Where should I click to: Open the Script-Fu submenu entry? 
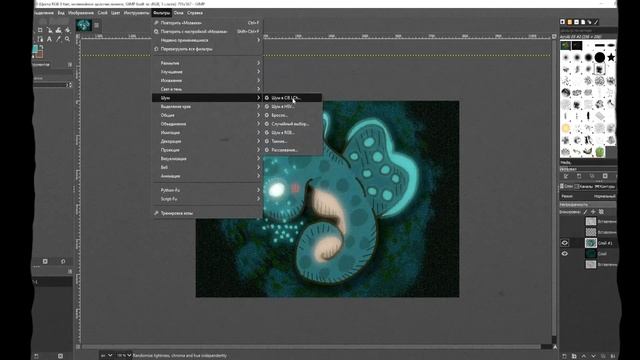point(207,199)
